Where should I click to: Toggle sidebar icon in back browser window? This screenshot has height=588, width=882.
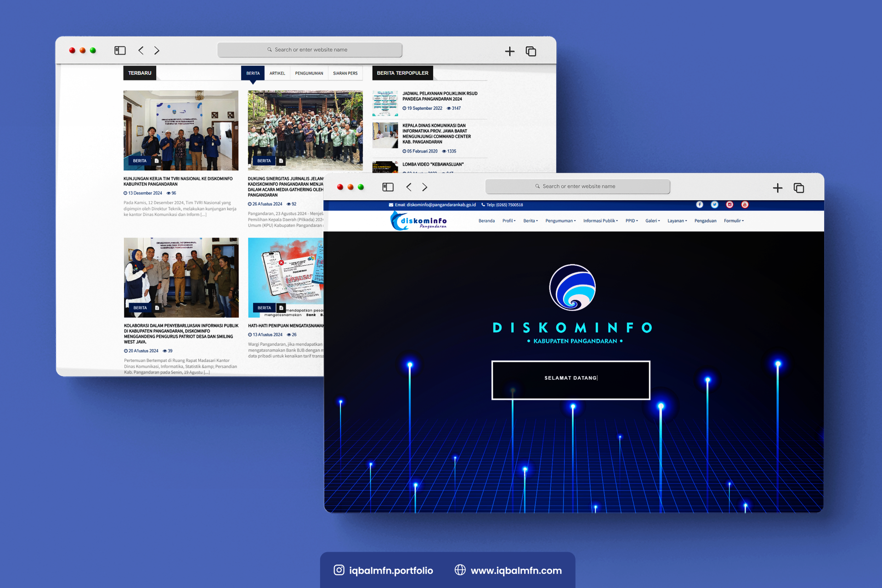click(120, 51)
